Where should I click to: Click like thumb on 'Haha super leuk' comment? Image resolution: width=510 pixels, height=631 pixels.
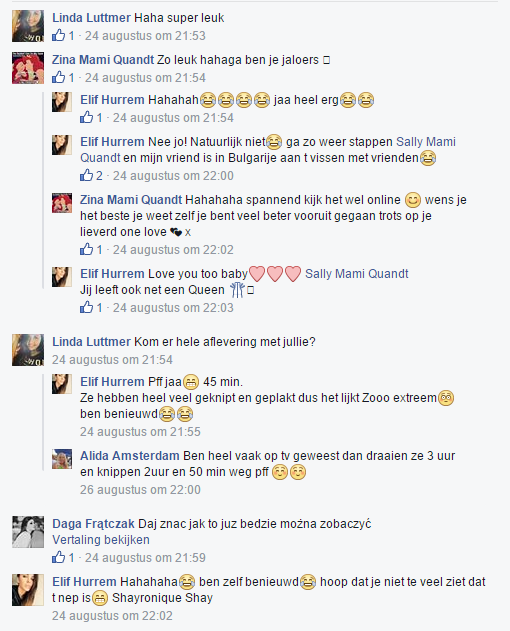tap(58, 35)
